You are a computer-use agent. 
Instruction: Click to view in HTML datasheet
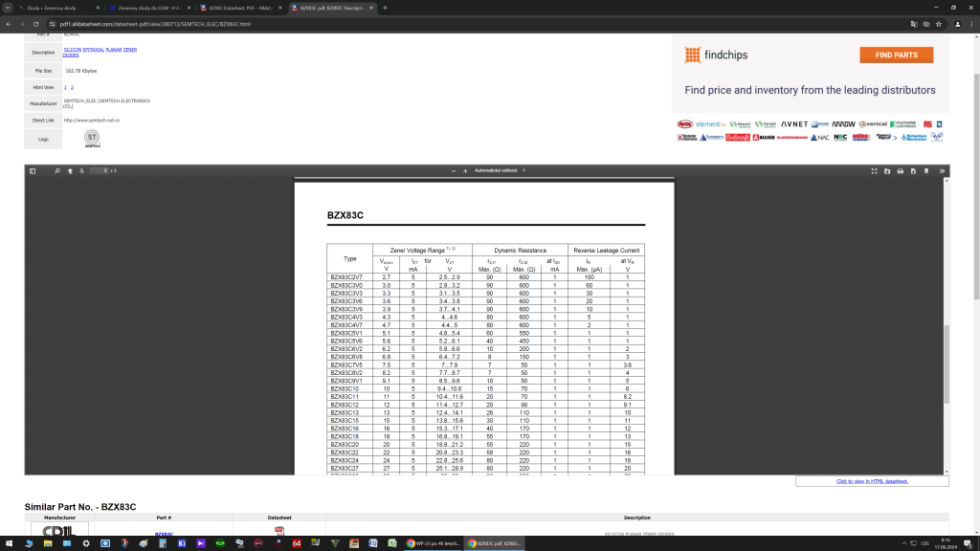tap(871, 481)
